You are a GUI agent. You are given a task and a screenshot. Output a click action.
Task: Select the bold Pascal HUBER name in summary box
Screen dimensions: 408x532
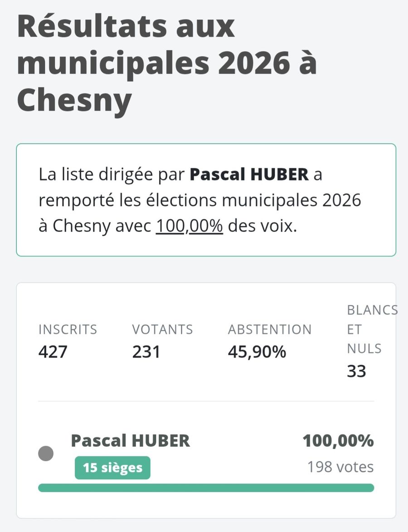249,174
